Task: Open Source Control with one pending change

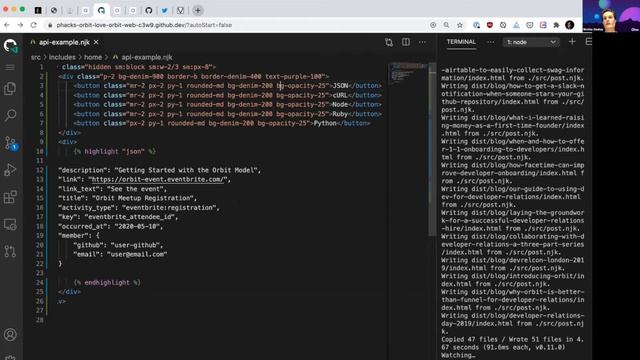Action: click(x=10, y=143)
